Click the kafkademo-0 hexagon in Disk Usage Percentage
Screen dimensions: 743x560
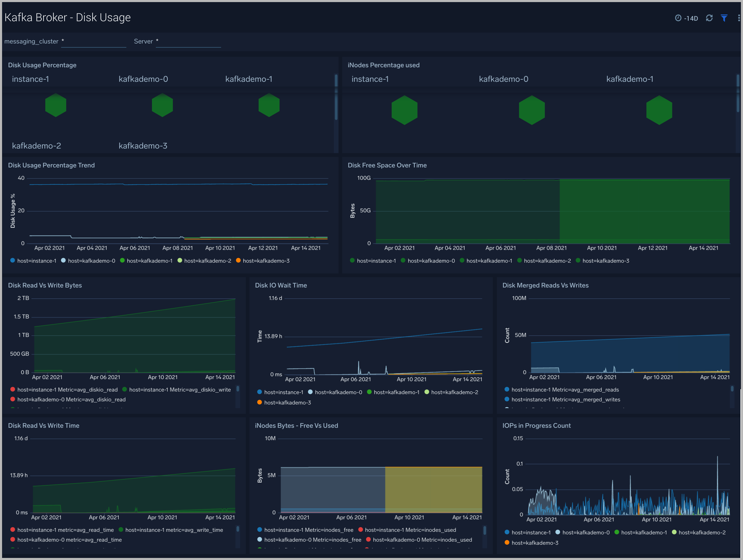click(x=162, y=105)
